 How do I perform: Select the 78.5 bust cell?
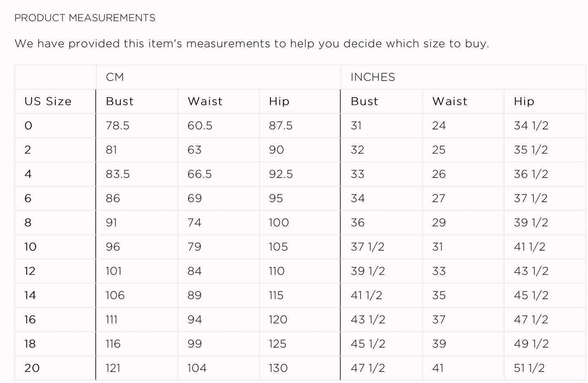point(118,125)
